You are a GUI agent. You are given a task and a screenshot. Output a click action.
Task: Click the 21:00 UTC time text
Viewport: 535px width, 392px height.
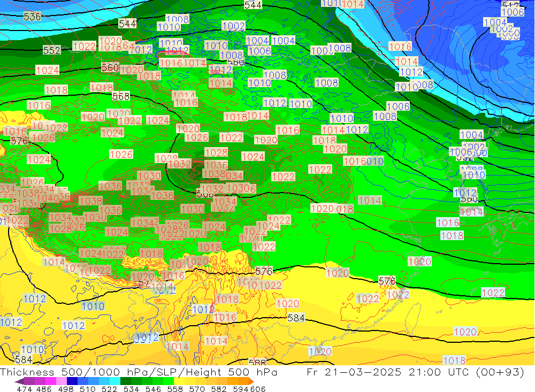[440, 372]
